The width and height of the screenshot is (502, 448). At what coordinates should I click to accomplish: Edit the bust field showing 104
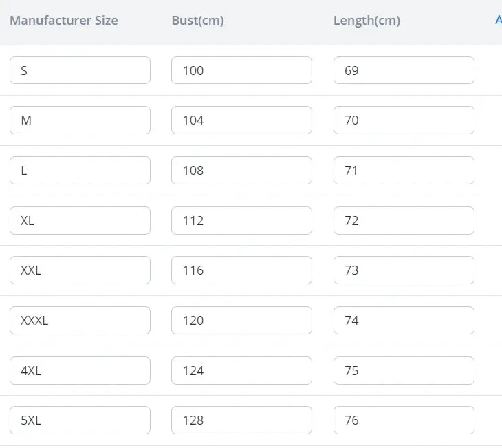pos(241,120)
